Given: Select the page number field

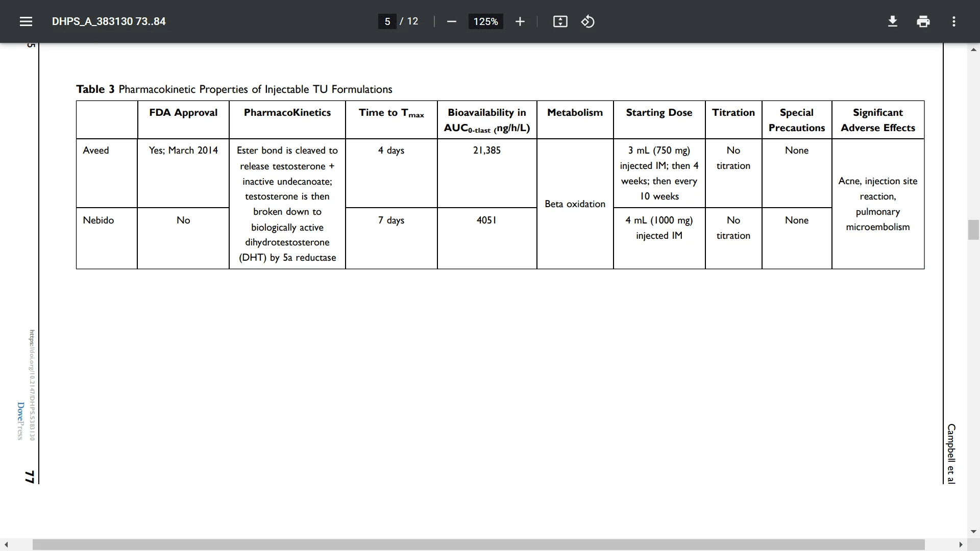Looking at the screenshot, I should [x=387, y=21].
